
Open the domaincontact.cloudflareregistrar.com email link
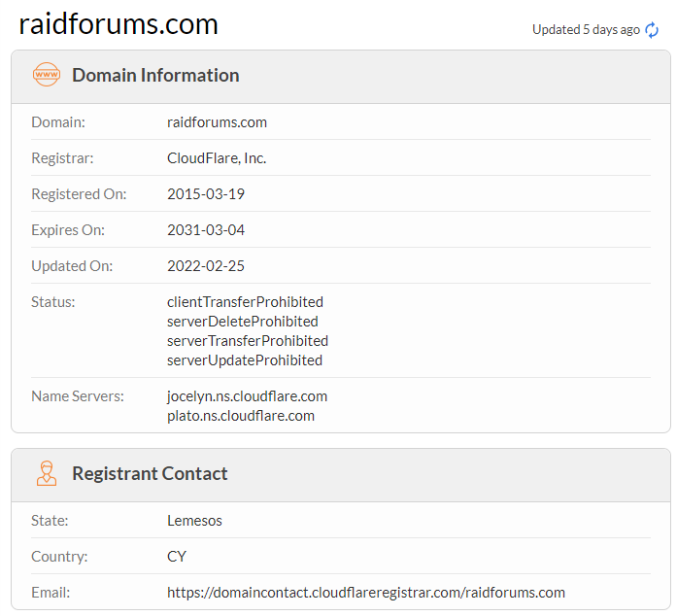[x=365, y=592]
